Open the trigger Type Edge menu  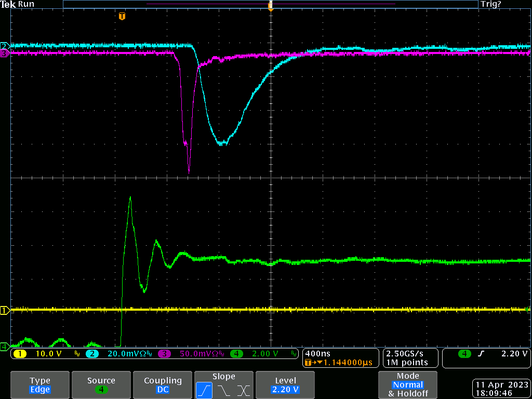(39, 385)
